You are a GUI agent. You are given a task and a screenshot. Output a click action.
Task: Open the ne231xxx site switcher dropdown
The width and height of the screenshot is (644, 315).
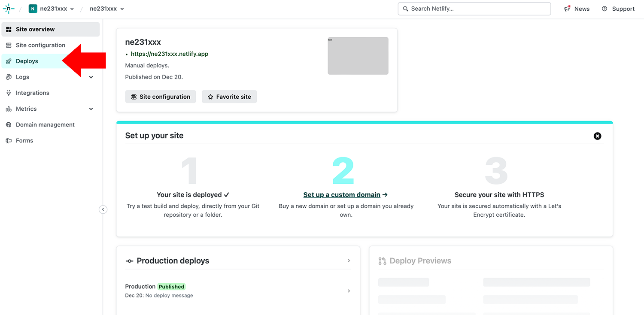pyautogui.click(x=107, y=9)
